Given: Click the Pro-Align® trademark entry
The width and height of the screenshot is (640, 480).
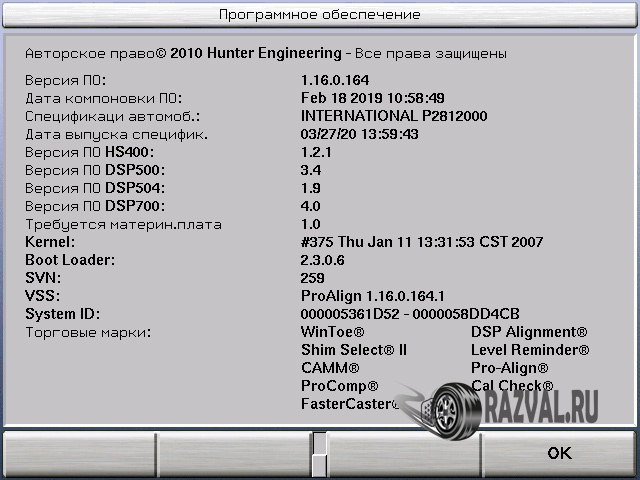Looking at the screenshot, I should 510,368.
